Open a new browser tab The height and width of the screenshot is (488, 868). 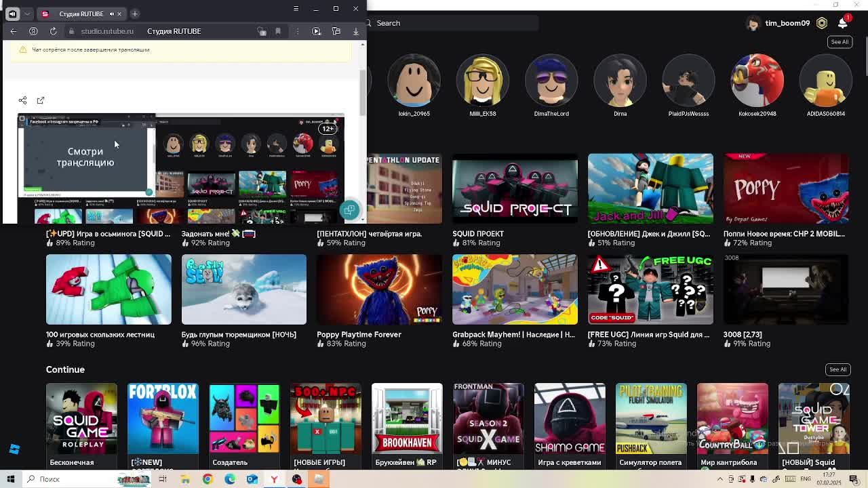pos(135,14)
